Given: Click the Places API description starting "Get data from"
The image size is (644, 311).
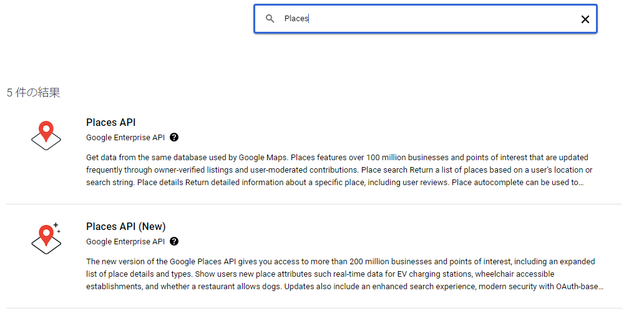Looking at the screenshot, I should pyautogui.click(x=337, y=170).
